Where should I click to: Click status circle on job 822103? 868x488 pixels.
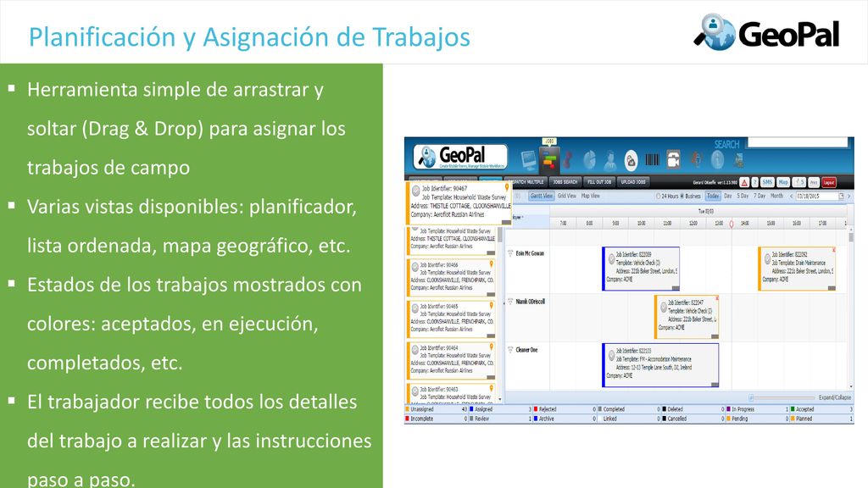(x=612, y=355)
